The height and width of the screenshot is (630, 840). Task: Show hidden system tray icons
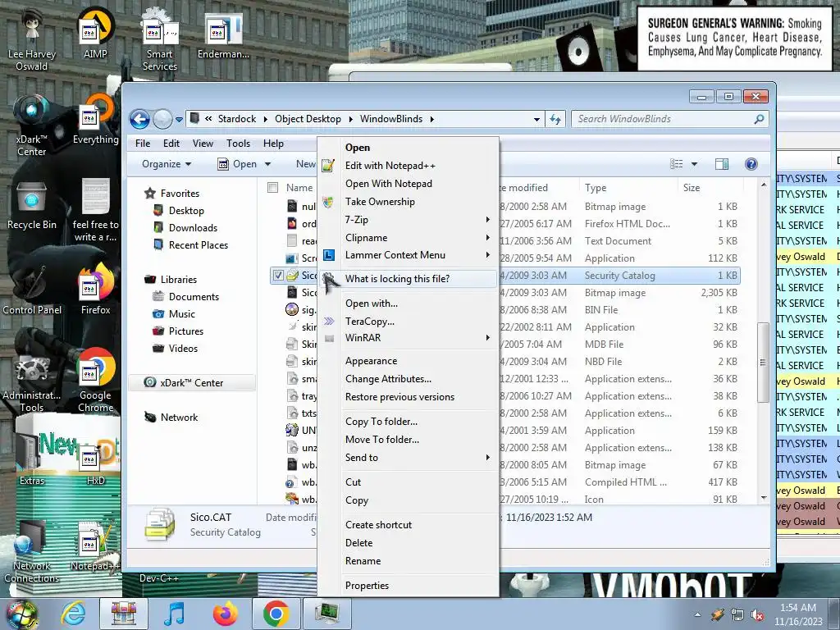point(697,614)
